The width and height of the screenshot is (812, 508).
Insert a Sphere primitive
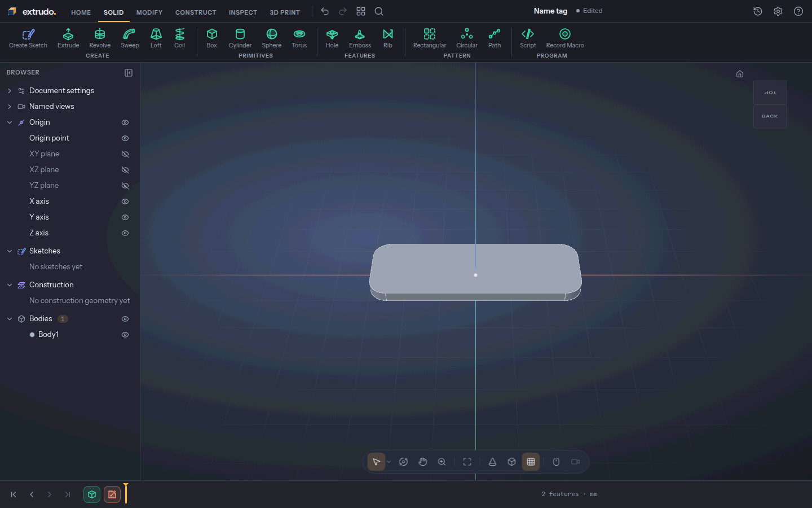point(272,38)
